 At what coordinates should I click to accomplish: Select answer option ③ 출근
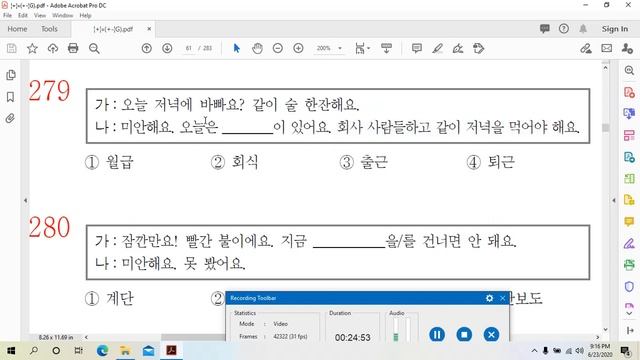click(x=363, y=162)
